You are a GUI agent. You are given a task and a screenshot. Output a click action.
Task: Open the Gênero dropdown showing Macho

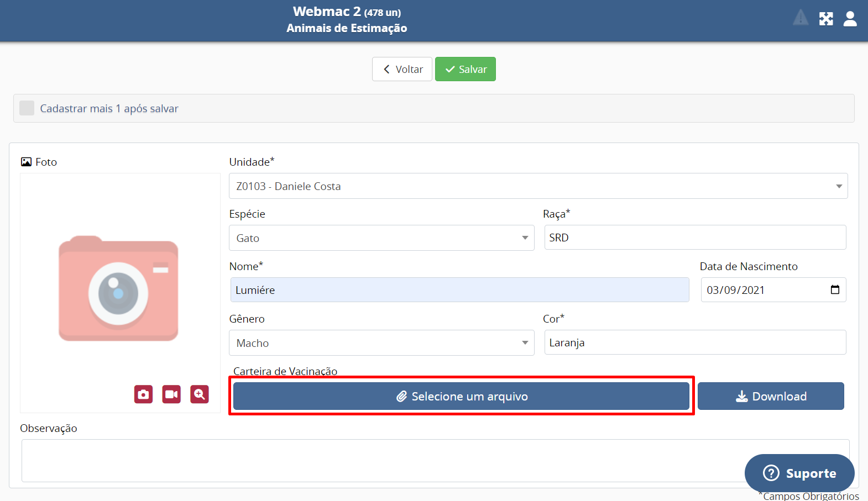coord(381,343)
